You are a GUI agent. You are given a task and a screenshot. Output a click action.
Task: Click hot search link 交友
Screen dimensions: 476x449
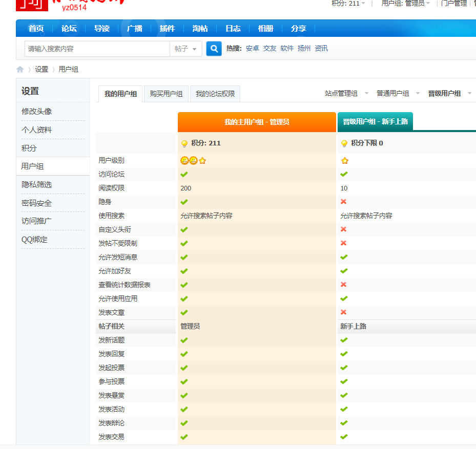coord(270,48)
